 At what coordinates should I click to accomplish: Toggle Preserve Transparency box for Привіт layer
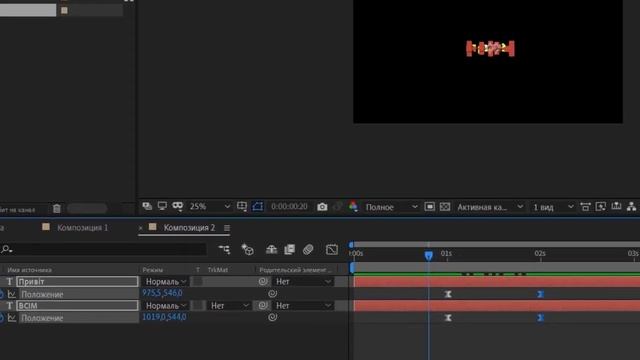pyautogui.click(x=197, y=281)
